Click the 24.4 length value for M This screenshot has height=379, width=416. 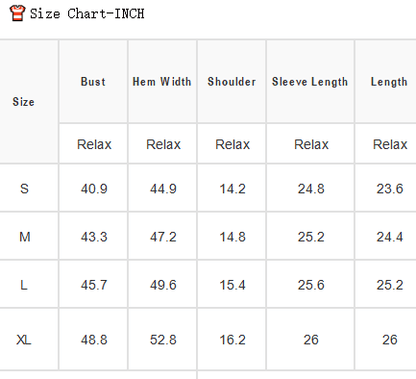click(x=390, y=237)
